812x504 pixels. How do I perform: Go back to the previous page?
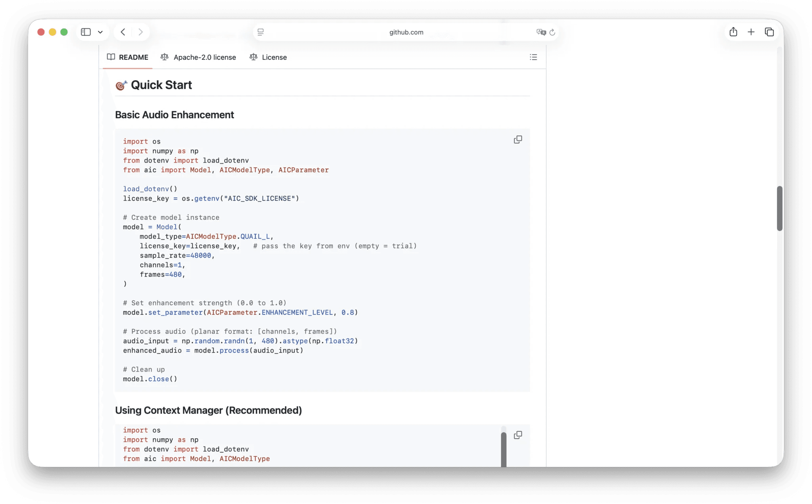click(123, 32)
